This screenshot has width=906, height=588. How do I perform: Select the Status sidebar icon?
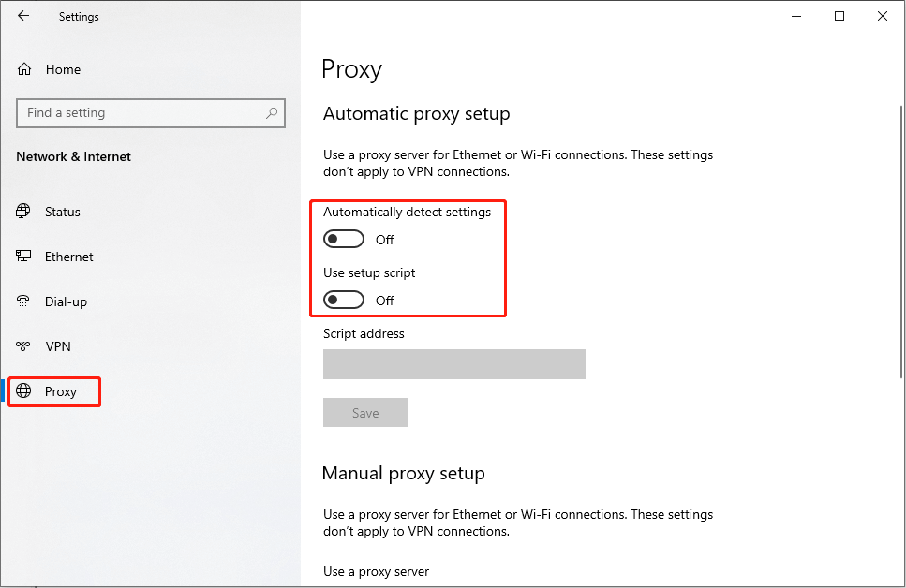[x=22, y=212]
